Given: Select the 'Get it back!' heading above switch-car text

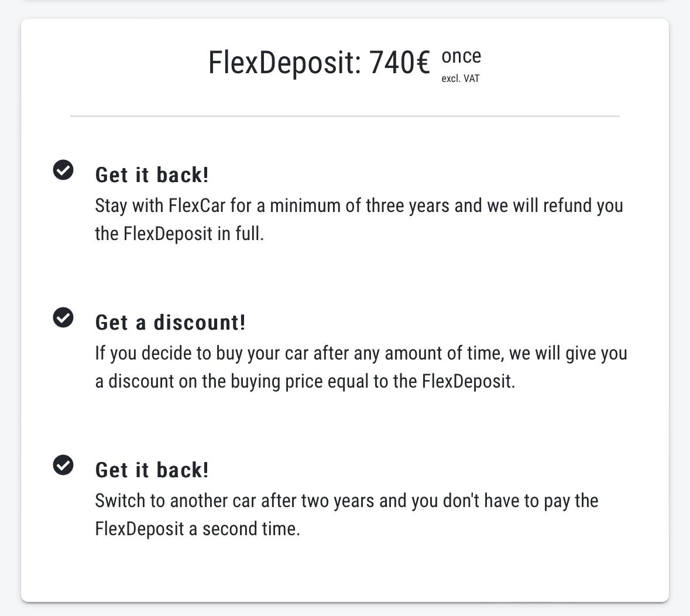Looking at the screenshot, I should click(152, 470).
